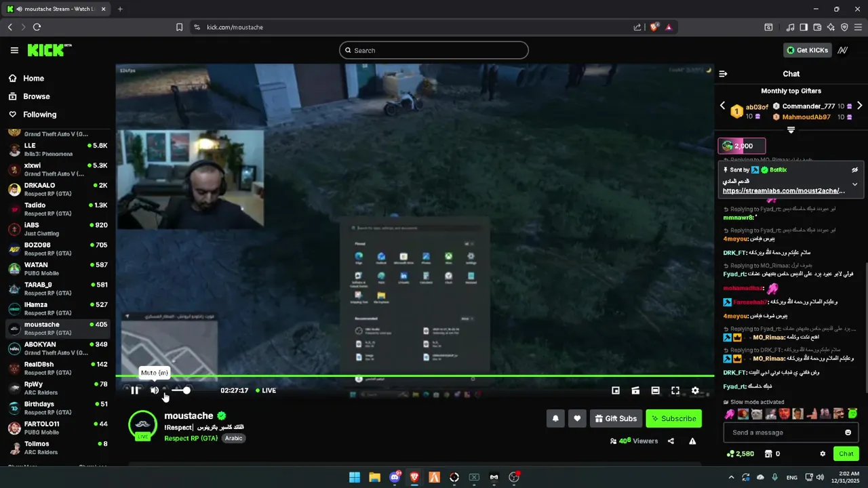Click the green Subscribe button
The width and height of the screenshot is (868, 488).
click(674, 419)
